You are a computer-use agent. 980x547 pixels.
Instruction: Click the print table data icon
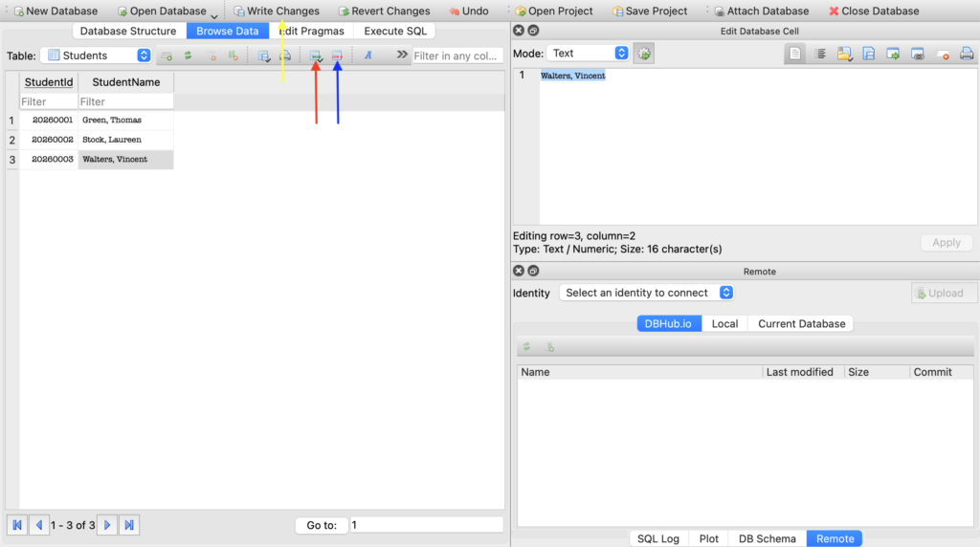285,56
